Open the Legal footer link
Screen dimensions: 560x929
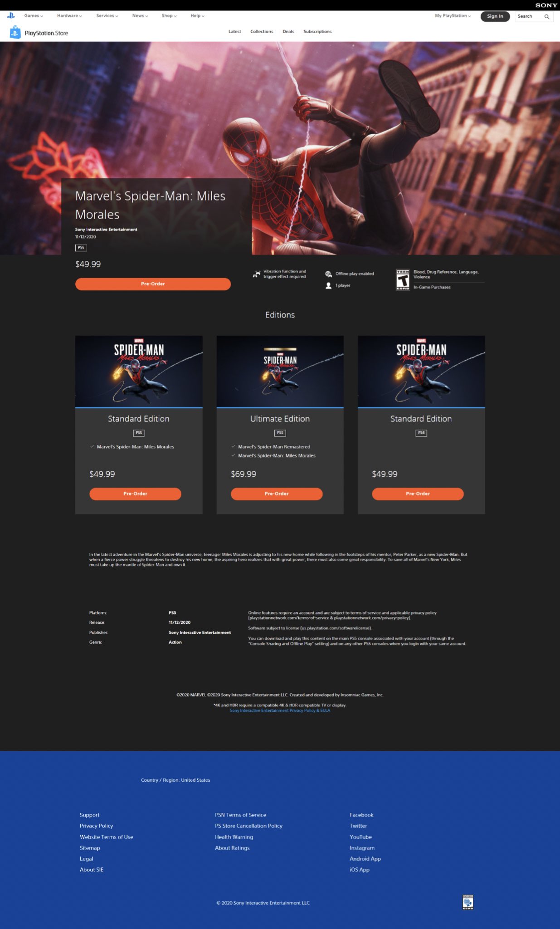pyautogui.click(x=86, y=859)
